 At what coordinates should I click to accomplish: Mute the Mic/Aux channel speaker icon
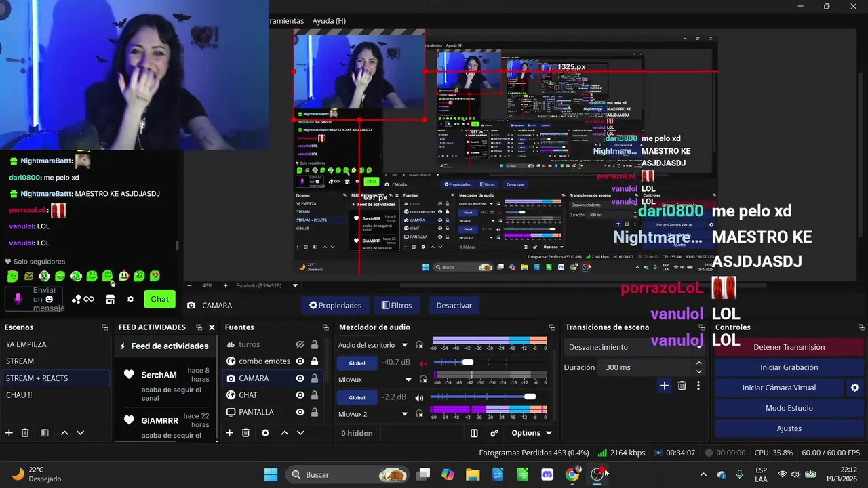point(419,397)
